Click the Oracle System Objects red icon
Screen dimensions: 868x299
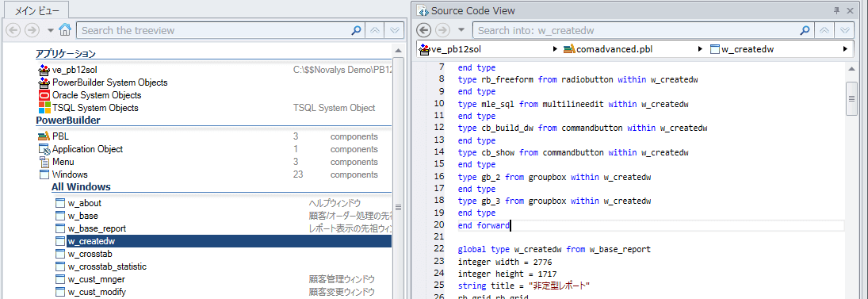[x=44, y=95]
